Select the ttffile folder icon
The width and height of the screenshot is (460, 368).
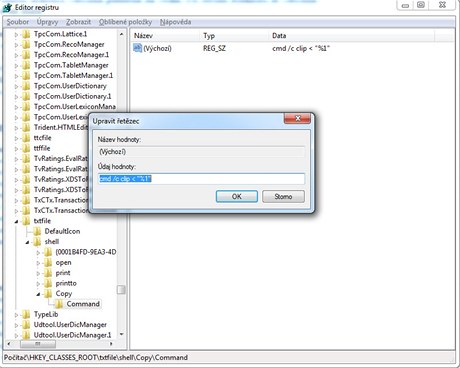click(26, 148)
